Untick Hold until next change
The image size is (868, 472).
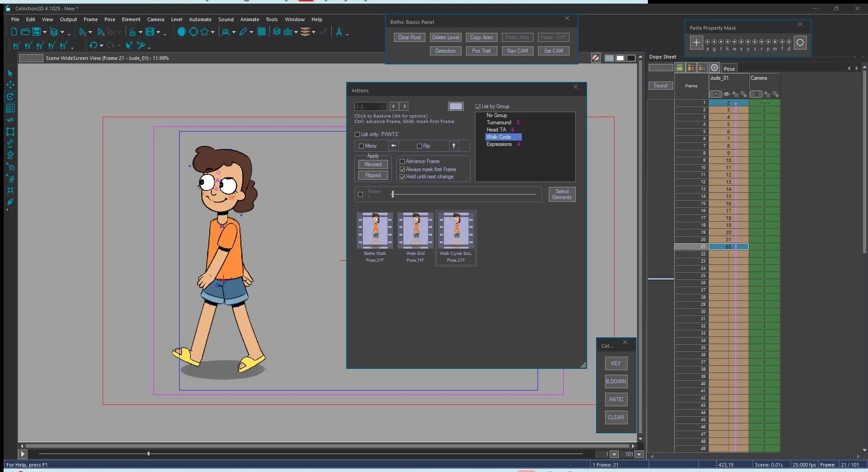(x=402, y=177)
